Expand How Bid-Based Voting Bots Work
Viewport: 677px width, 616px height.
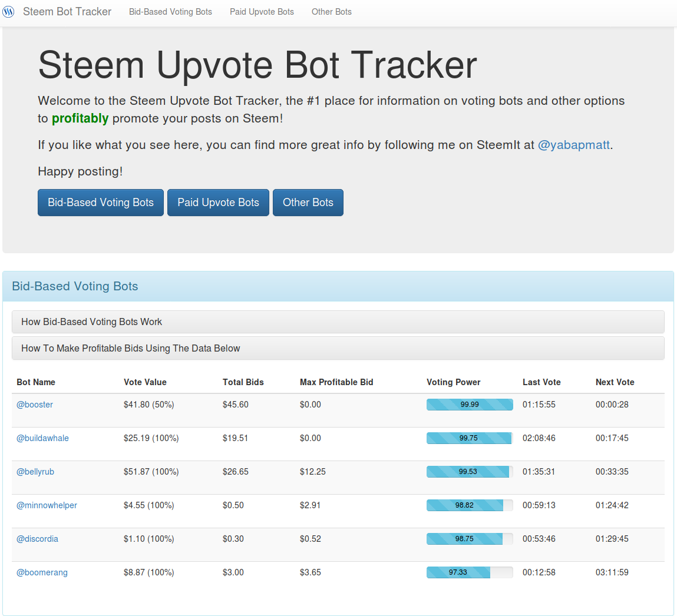(x=338, y=322)
